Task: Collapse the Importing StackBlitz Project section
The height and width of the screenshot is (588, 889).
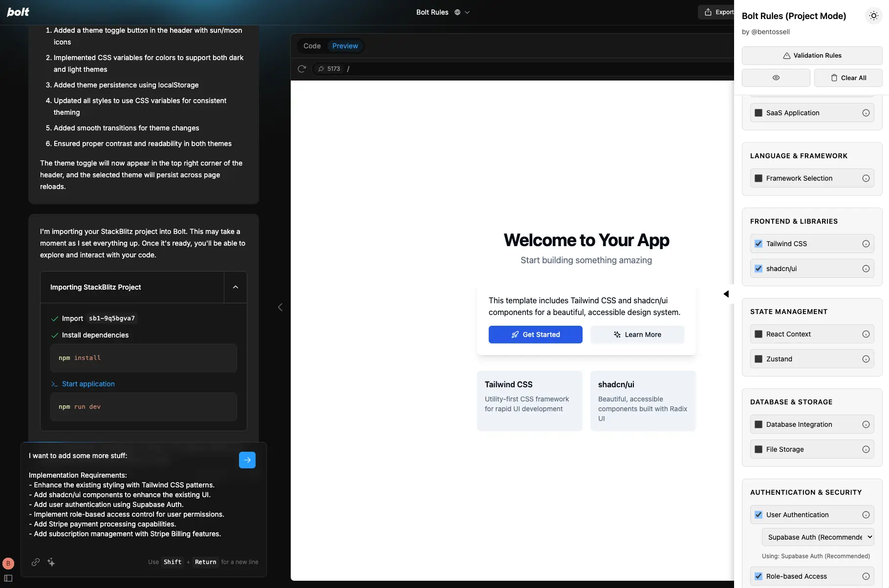Action: [x=236, y=287]
